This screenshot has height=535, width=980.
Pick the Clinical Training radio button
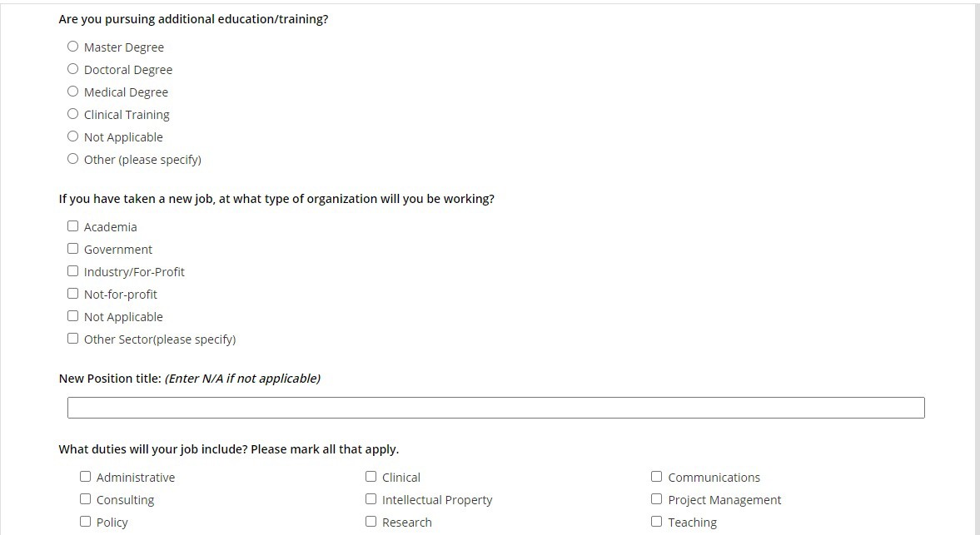73,114
